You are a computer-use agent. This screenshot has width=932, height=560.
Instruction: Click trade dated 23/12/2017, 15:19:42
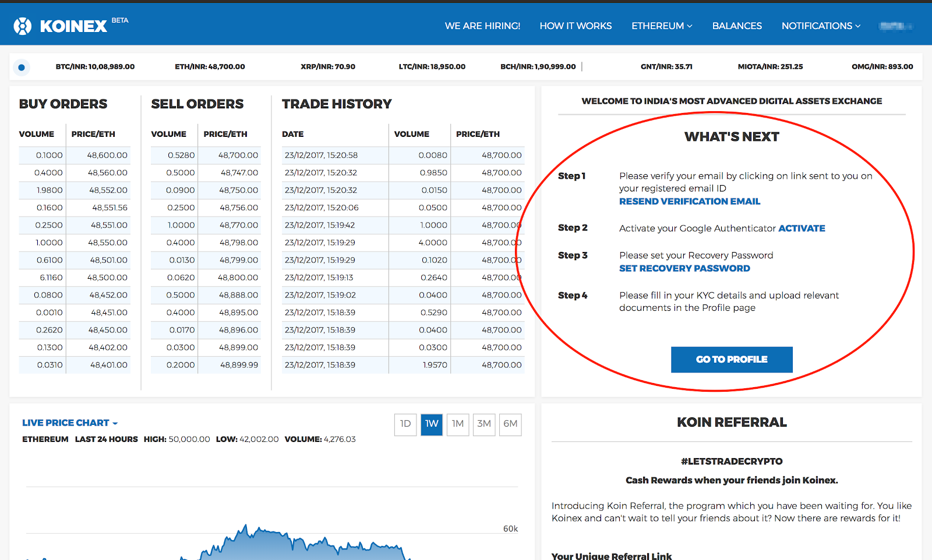pos(320,225)
